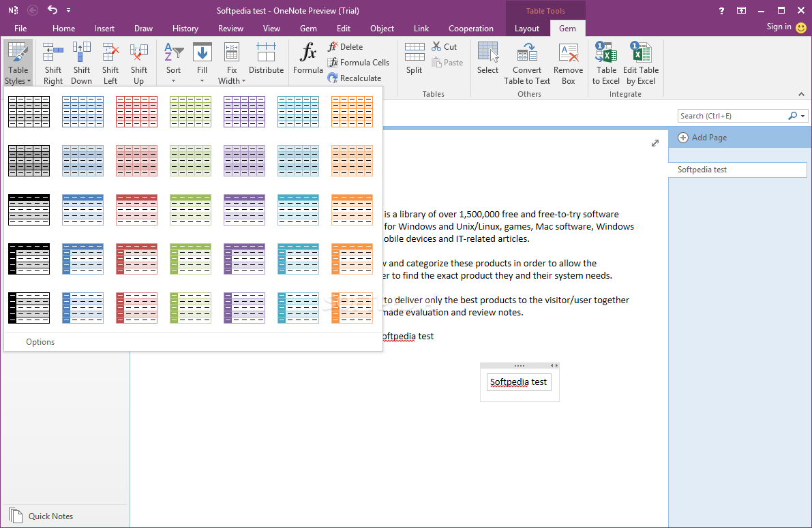This screenshot has width=812, height=528.
Task: Apply the first-row orange grid table style
Action: point(352,111)
